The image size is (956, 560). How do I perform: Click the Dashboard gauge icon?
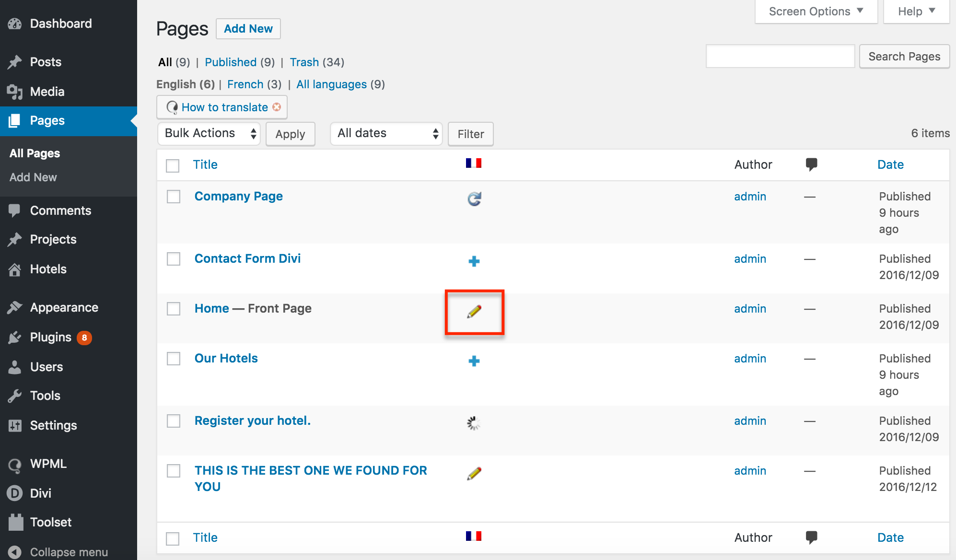pyautogui.click(x=15, y=23)
